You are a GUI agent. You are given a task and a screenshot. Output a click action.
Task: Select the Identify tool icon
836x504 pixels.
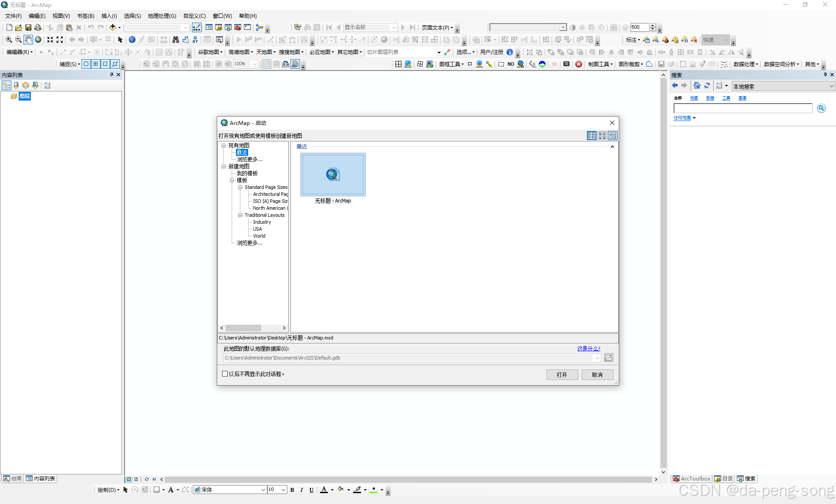click(x=132, y=40)
